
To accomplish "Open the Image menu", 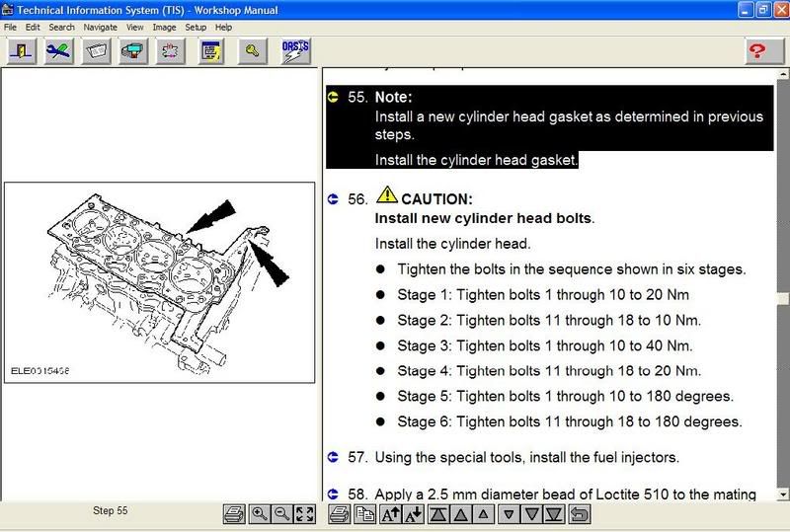I will point(164,28).
